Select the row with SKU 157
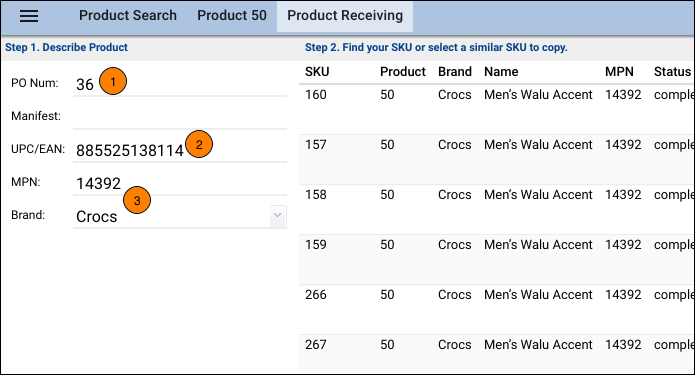 coord(496,160)
